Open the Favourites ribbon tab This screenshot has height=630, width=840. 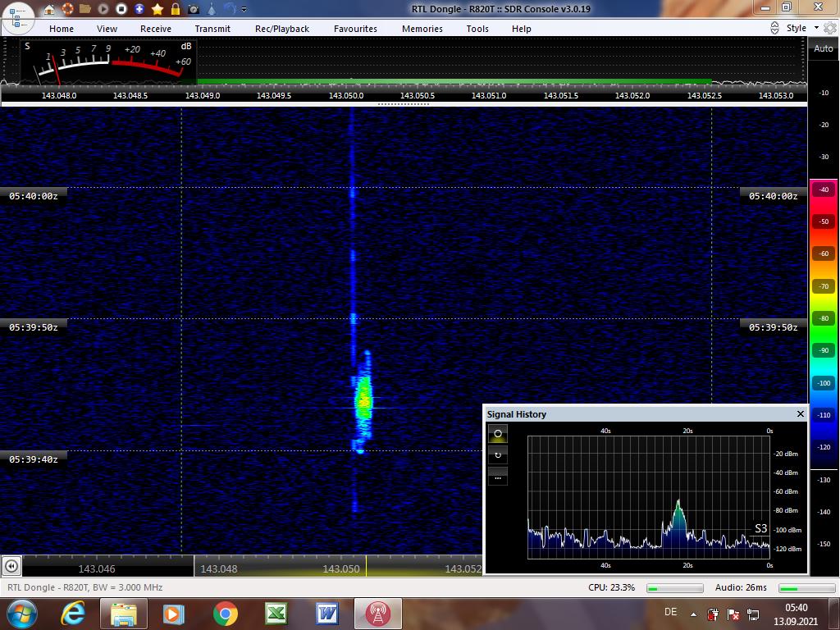pos(355,29)
